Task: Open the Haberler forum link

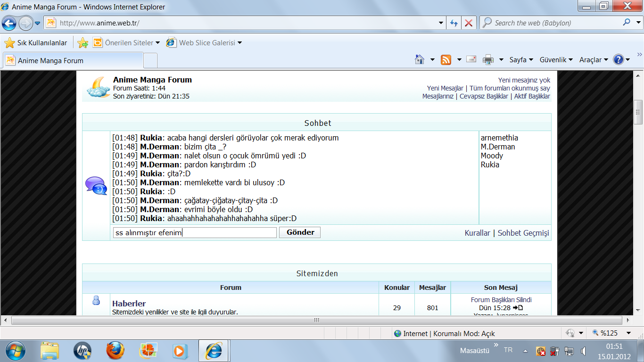Action: click(x=129, y=304)
